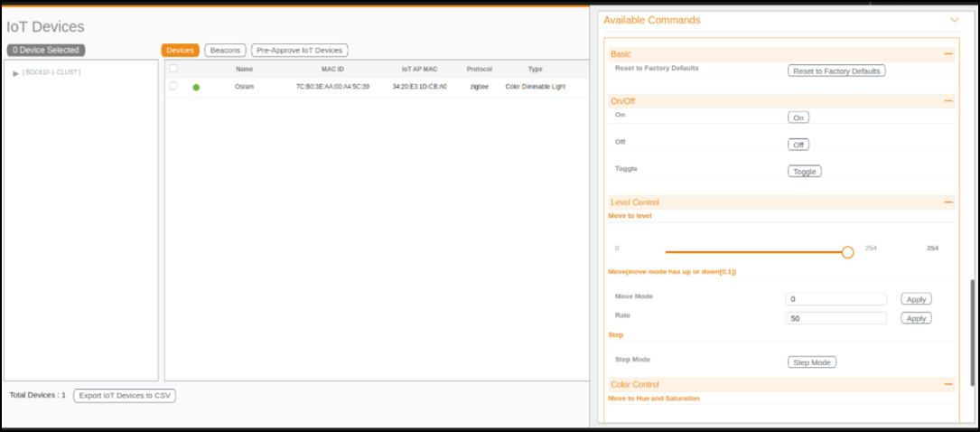Image resolution: width=980 pixels, height=432 pixels.
Task: Click IoT AP MAC 34:20:E3:1D:CB:A0
Action: 419,87
